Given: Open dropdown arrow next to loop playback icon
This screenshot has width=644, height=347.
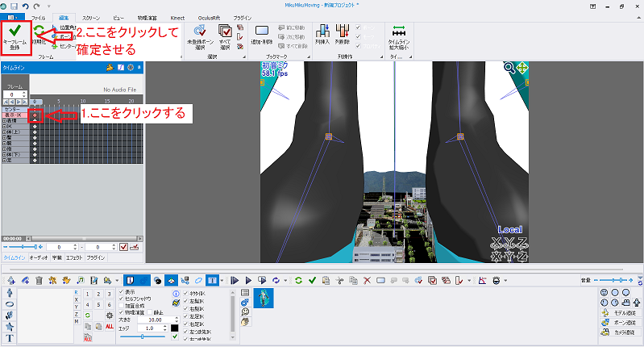Looking at the screenshot, I should tap(285, 281).
